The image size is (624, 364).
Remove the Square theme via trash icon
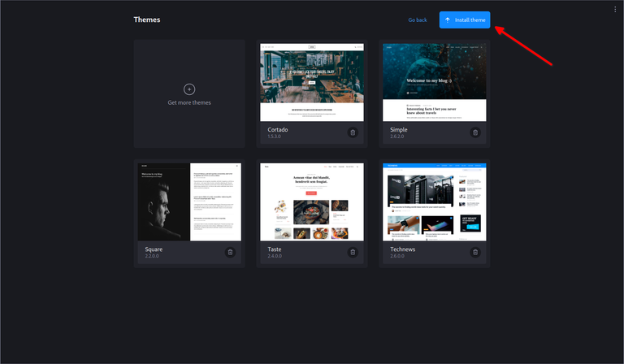[230, 253]
